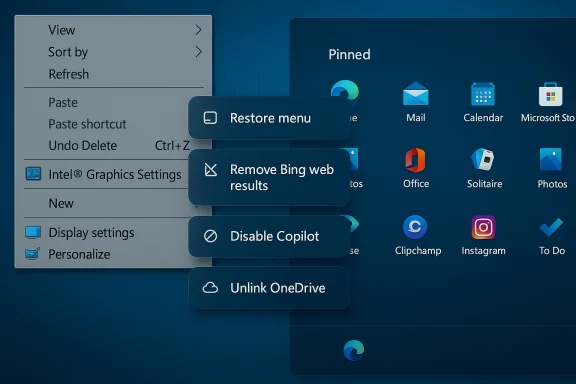The image size is (576, 384).
Task: Click the Pinned heading text
Action: [x=349, y=54]
